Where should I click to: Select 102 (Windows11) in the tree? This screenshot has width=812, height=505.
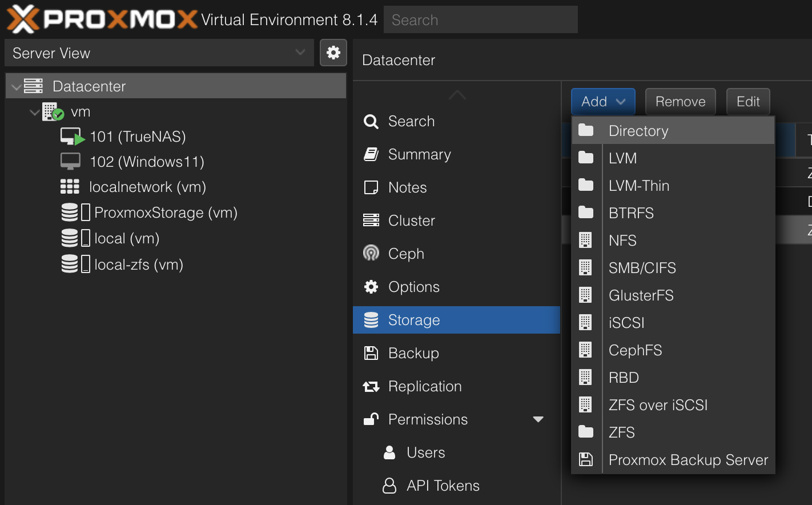176,162
